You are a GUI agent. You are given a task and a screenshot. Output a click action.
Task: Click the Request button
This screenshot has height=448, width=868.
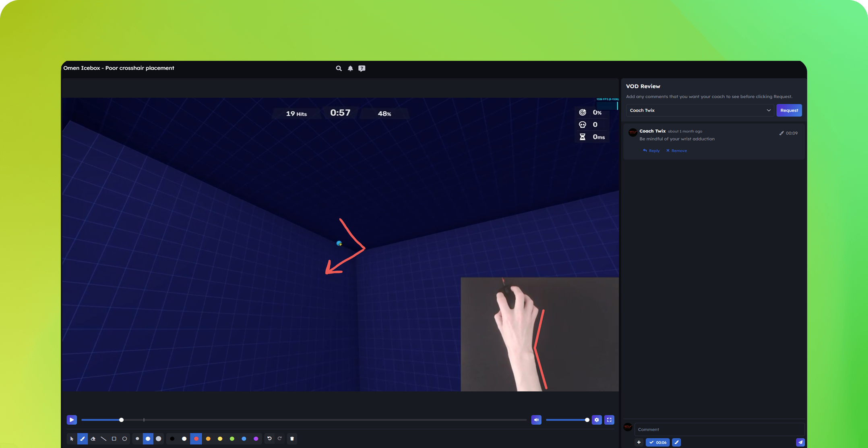[x=789, y=110]
